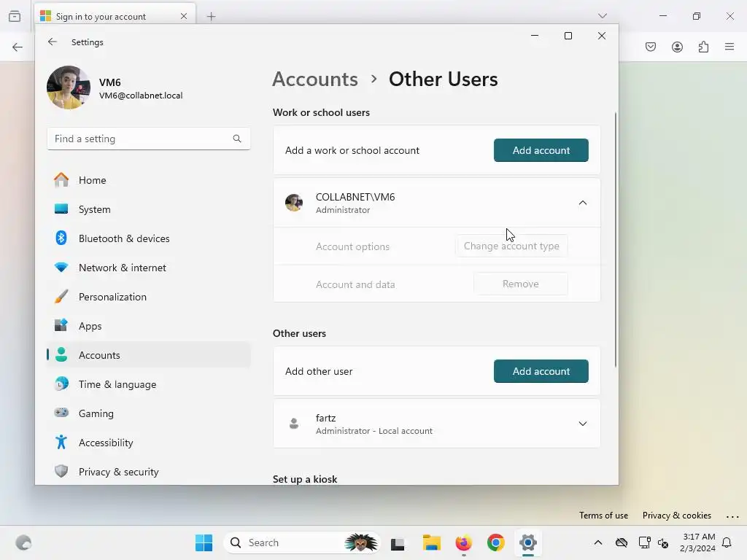Open the Privacy & cookies link
747x560 pixels.
[x=676, y=516]
